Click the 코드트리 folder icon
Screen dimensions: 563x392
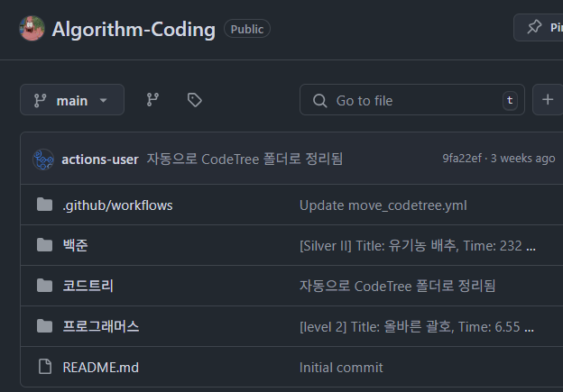[x=44, y=286]
